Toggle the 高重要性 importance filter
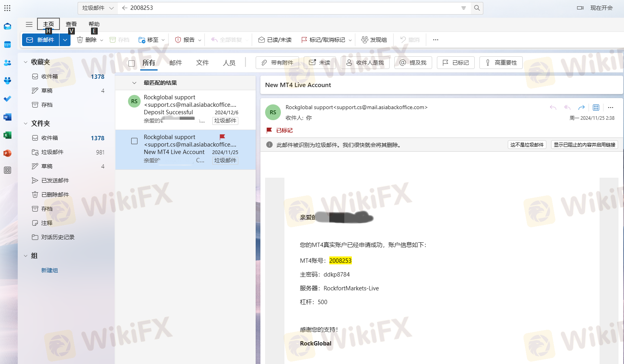The width and height of the screenshot is (624, 364). click(x=501, y=63)
